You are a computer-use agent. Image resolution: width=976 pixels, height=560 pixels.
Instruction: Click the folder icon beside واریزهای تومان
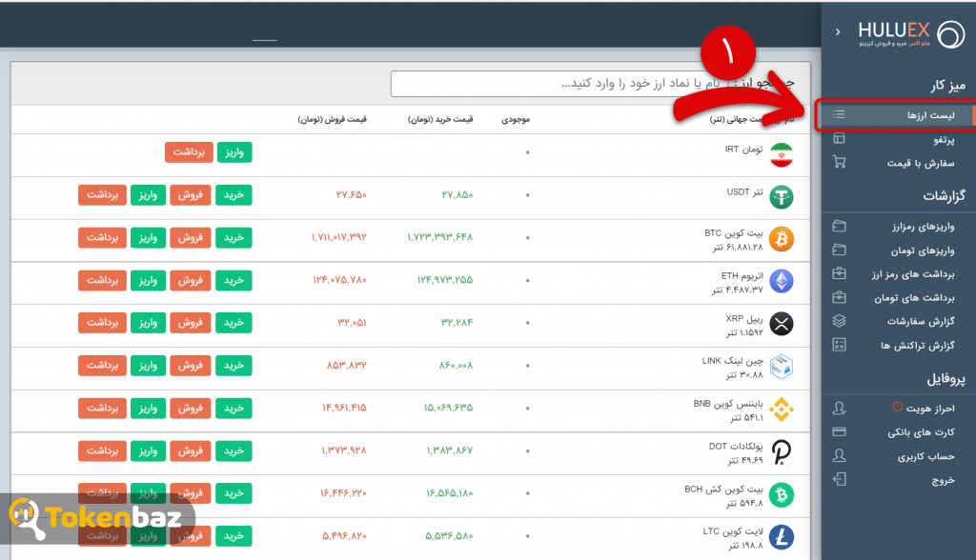[839, 250]
